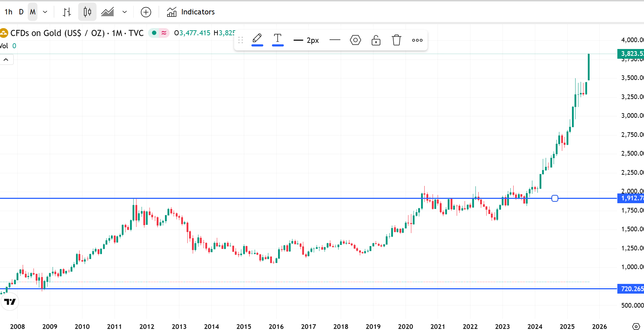Select the 1h timeframe
The width and height of the screenshot is (644, 330).
click(9, 12)
